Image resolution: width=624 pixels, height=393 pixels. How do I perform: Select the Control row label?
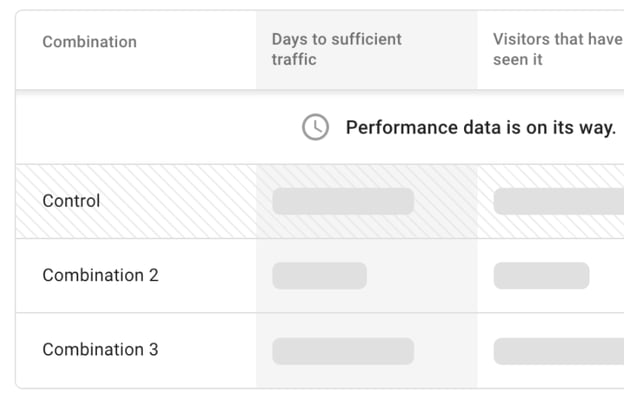coord(71,201)
